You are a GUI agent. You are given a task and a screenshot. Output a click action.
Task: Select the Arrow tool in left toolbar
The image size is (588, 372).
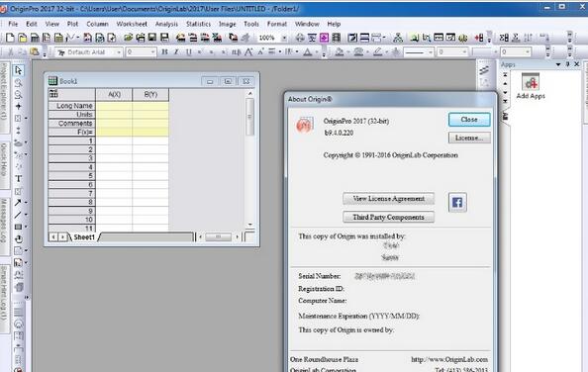click(x=18, y=203)
